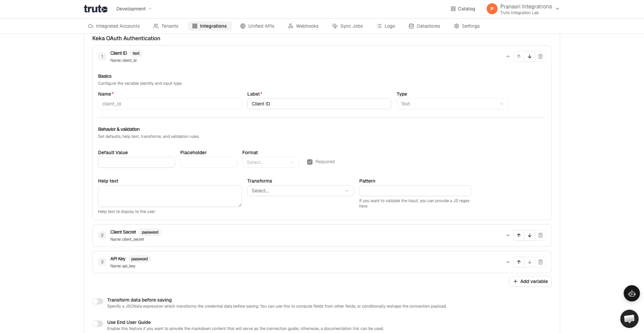
Task: Click the Label field with Client ID
Action: (319, 104)
